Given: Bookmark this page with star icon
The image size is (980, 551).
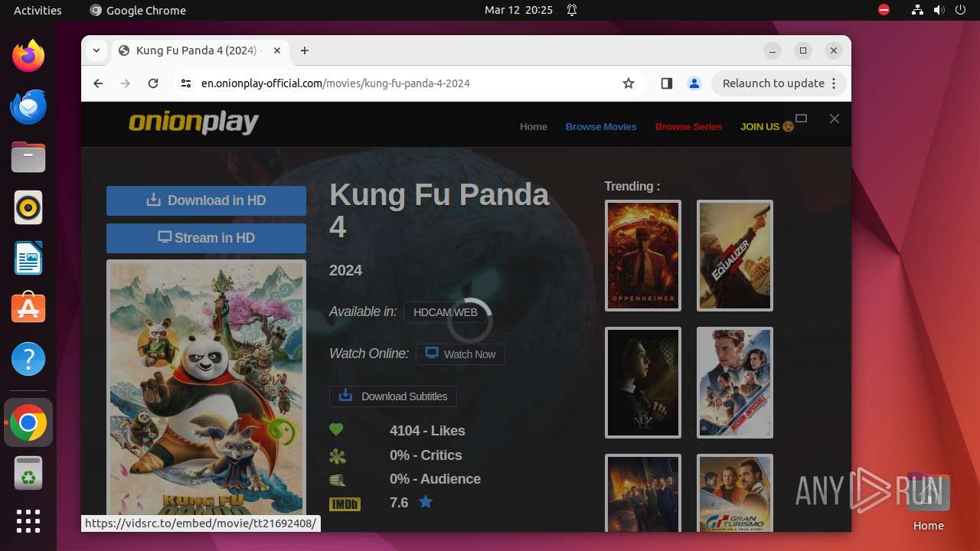Looking at the screenshot, I should click(x=629, y=83).
